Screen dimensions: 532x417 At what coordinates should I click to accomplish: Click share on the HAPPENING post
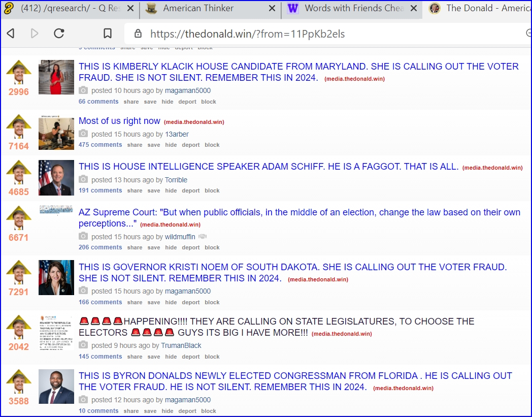click(x=135, y=357)
